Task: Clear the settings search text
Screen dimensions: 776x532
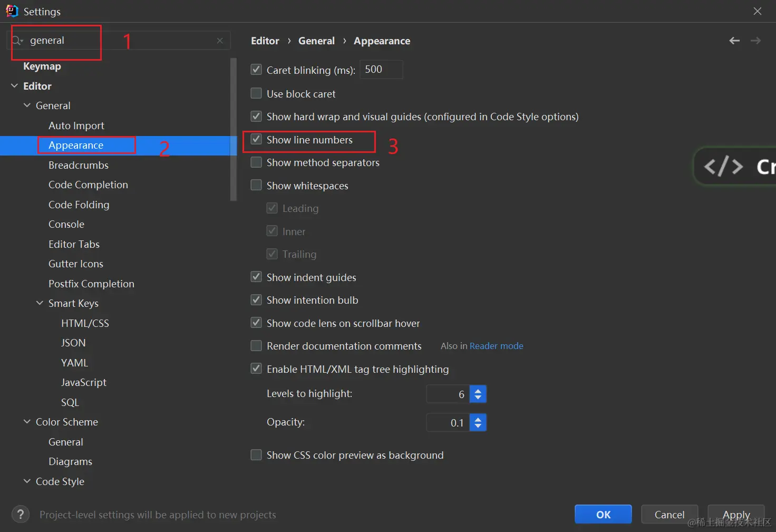Action: coord(220,41)
